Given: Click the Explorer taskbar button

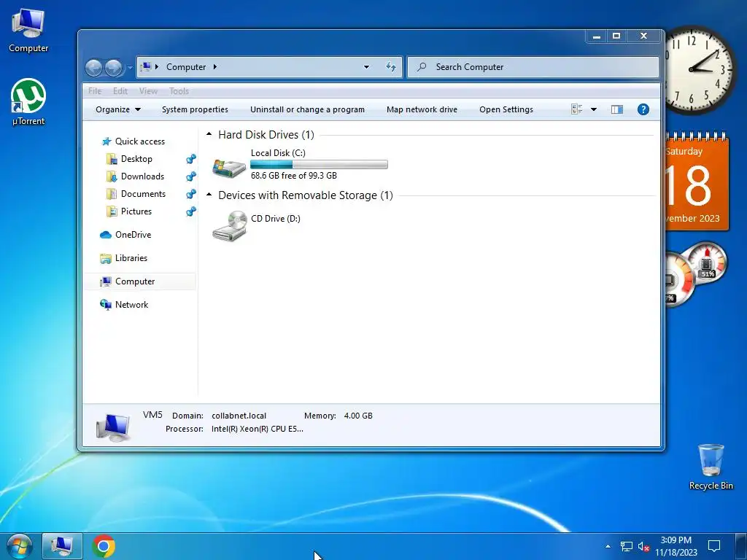Looking at the screenshot, I should (x=62, y=546).
